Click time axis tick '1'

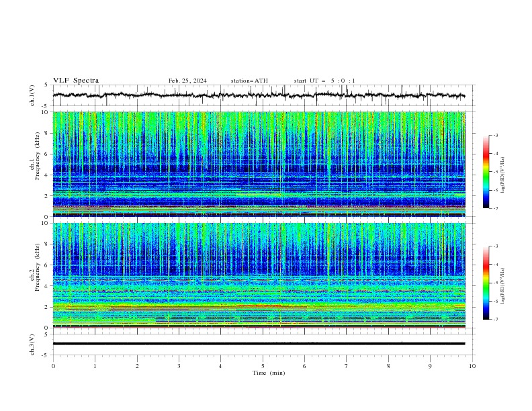tap(95, 366)
